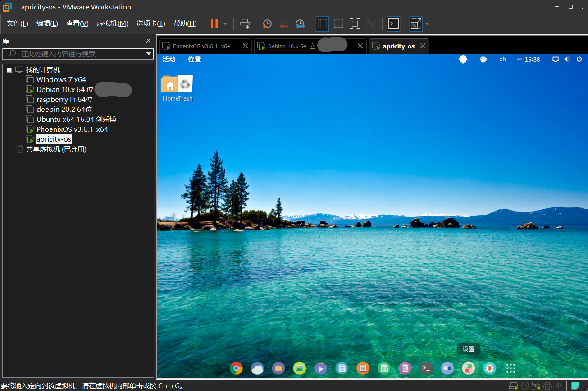
Task: Open the power options dropdown arrow
Action: 225,24
